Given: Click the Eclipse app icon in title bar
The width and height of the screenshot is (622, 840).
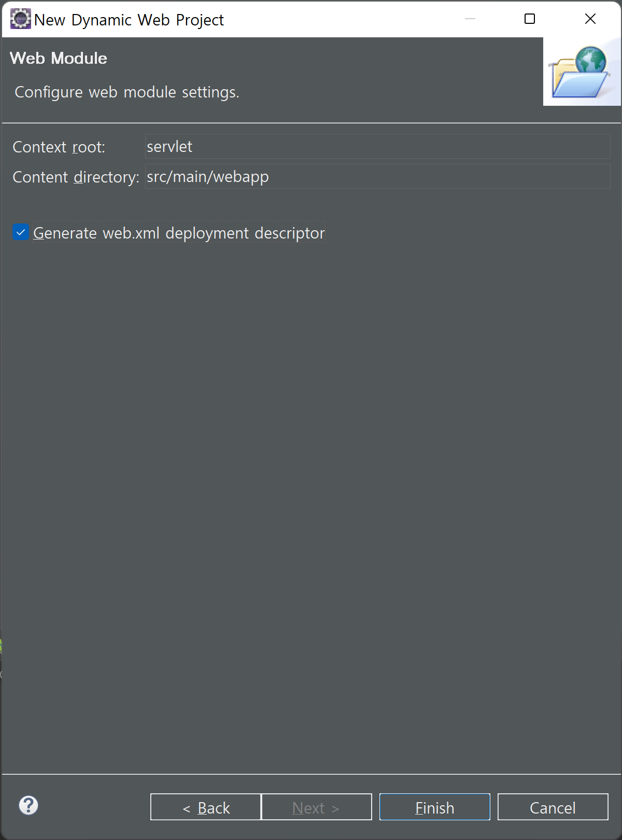Looking at the screenshot, I should coord(20,19).
